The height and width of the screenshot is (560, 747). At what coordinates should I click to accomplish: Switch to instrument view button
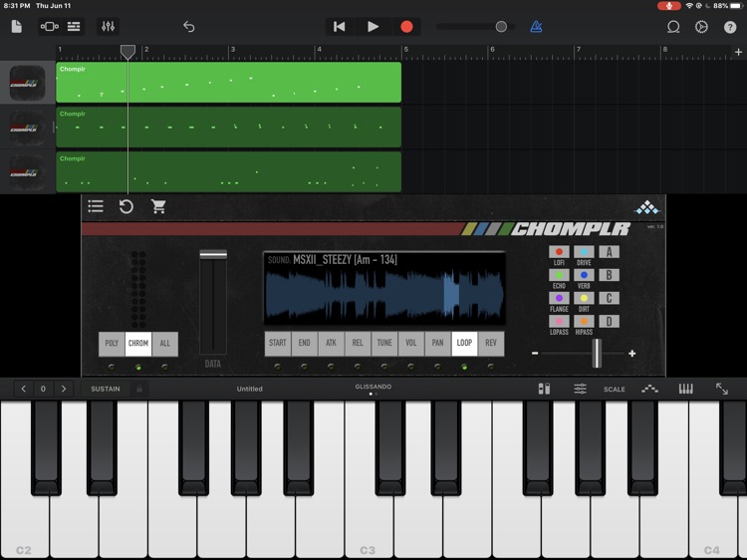click(49, 26)
